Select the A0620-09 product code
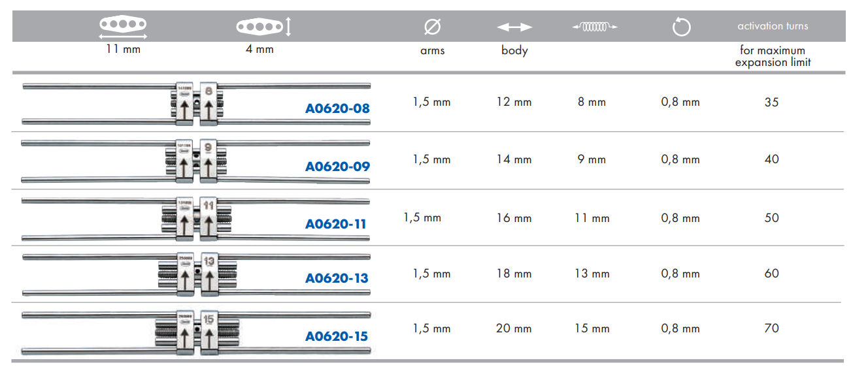 (337, 166)
